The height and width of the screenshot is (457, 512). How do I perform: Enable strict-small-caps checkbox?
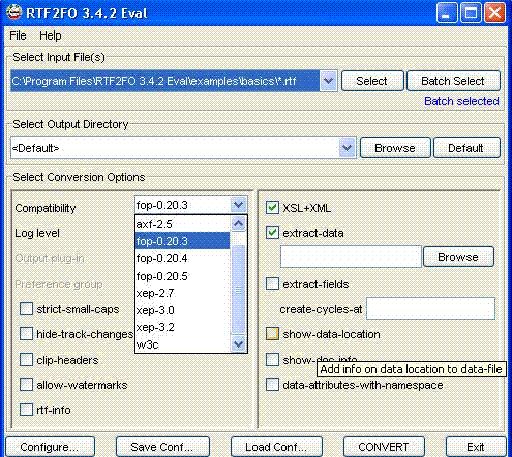pyautogui.click(x=26, y=309)
